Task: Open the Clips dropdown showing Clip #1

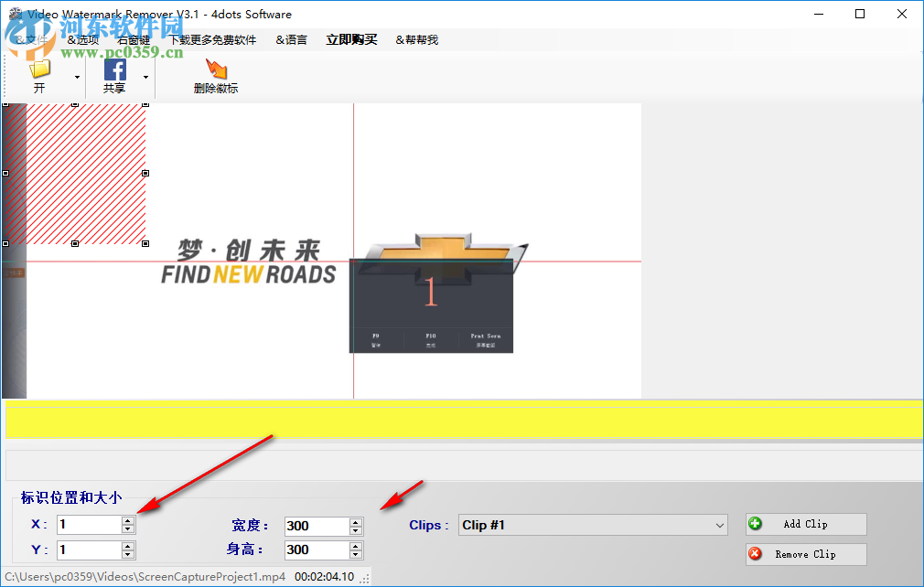Action: tap(593, 524)
